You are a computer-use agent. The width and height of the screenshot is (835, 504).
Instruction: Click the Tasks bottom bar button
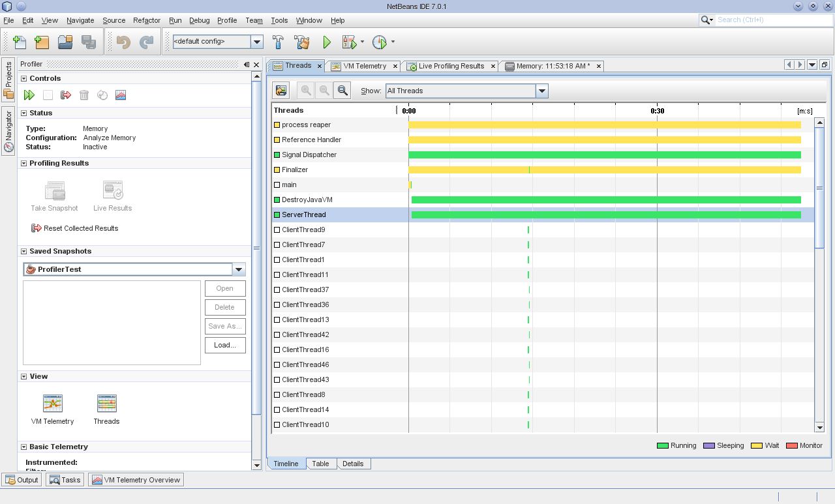(65, 480)
